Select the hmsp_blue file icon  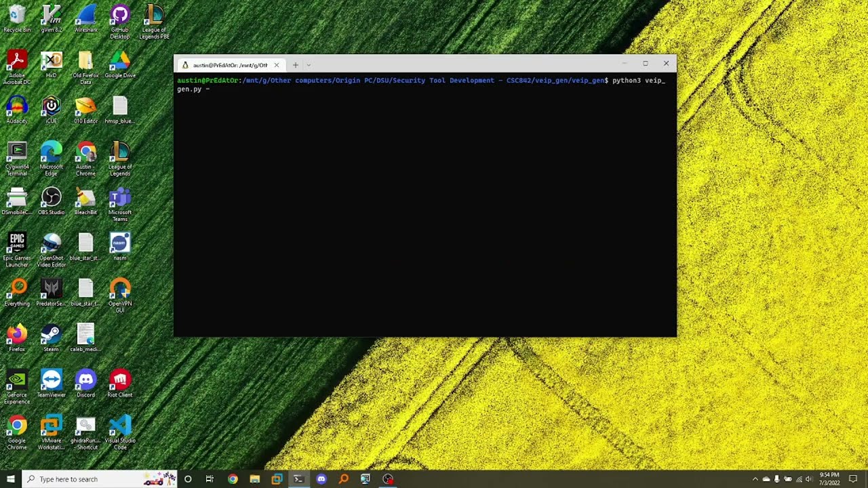[120, 110]
